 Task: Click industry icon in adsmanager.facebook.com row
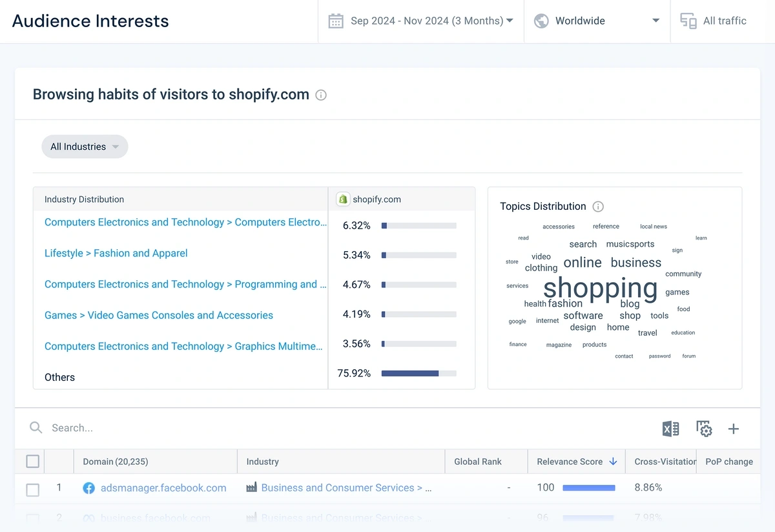[252, 488]
